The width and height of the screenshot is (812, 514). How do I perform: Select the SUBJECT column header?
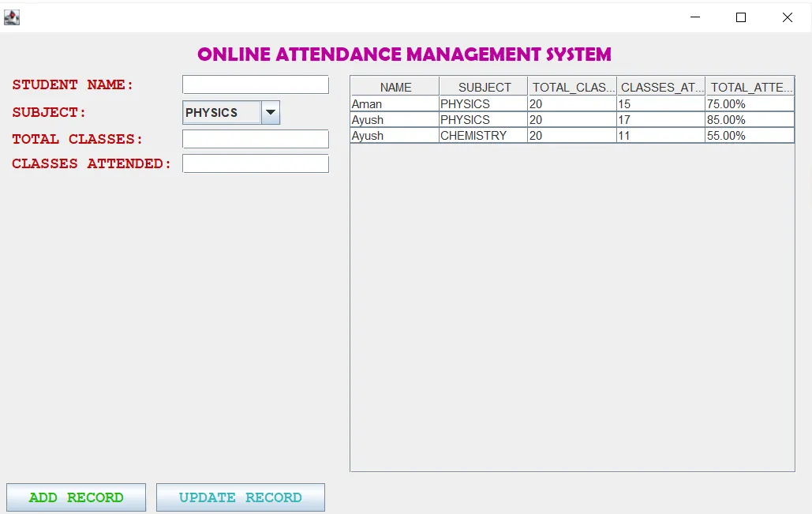click(482, 87)
